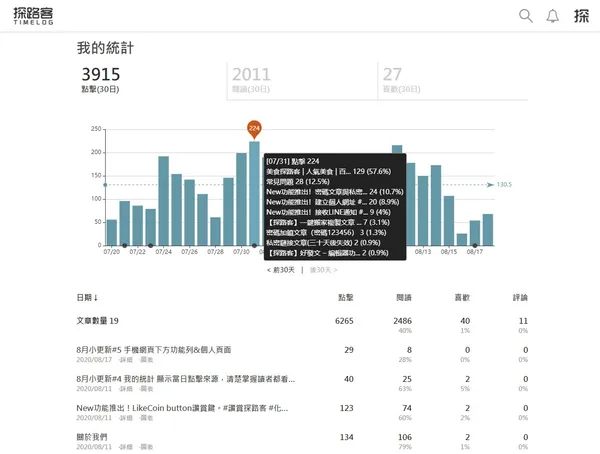Click the dark dot under the 08/17 bar

point(474,246)
